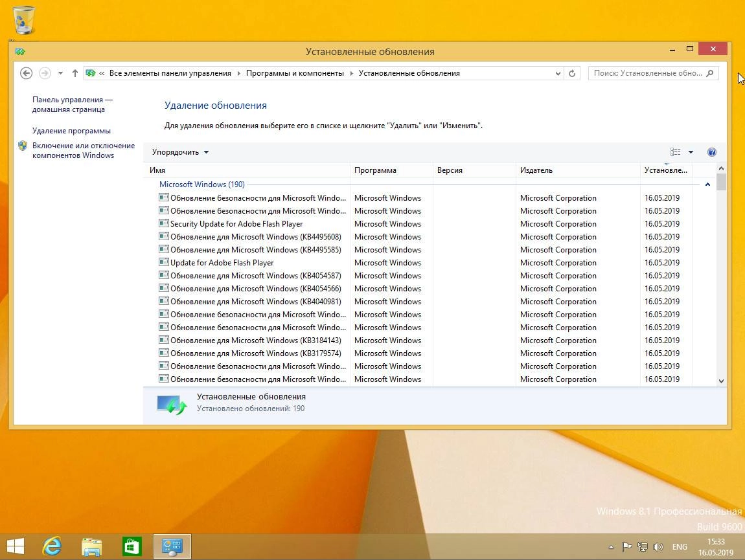Show hidden breadcrumb locations double chevron
The height and width of the screenshot is (560, 745).
(102, 73)
